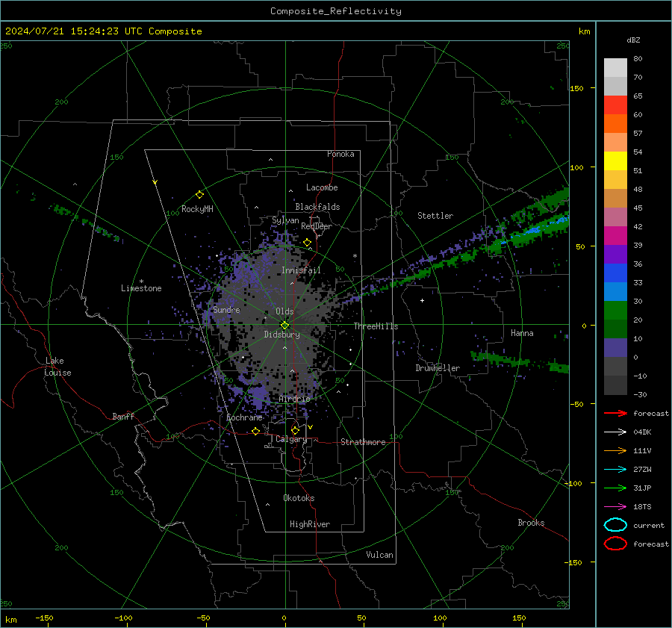The height and width of the screenshot is (628, 672).
Task: Click the Lacombe label
Action: click(322, 187)
